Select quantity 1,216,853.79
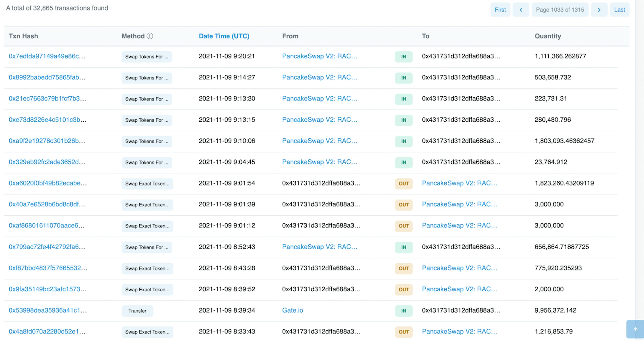Image resolution: width=644 pixels, height=340 pixels. point(553,331)
